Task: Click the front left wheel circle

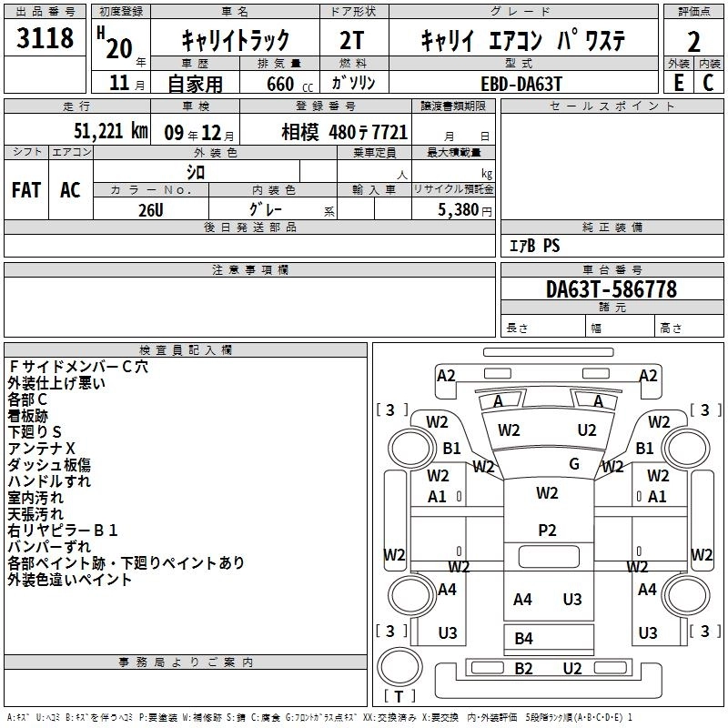Action: (411, 450)
